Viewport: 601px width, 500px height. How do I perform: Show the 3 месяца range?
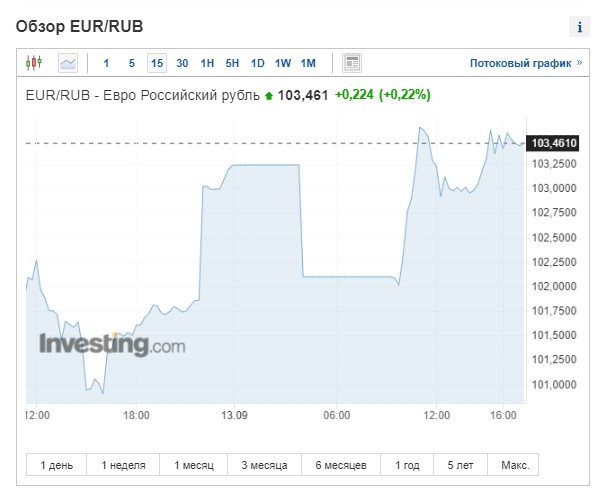point(264,465)
